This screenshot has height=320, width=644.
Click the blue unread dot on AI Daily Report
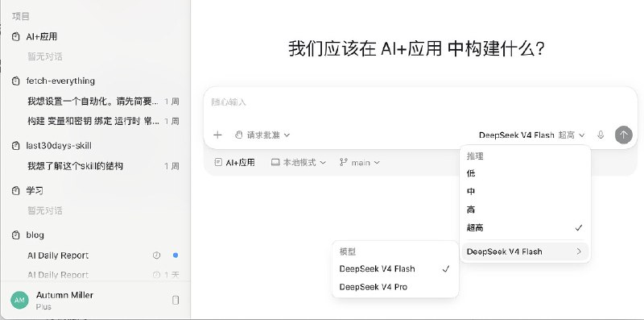[x=175, y=256]
